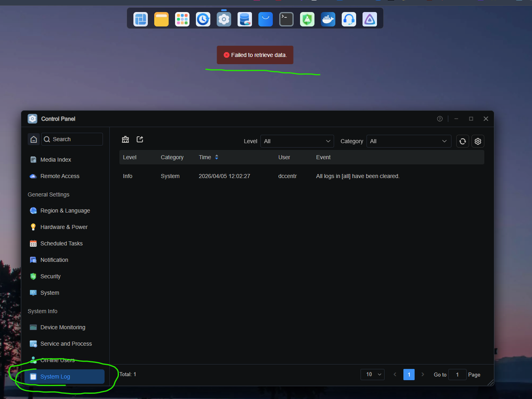Image resolution: width=532 pixels, height=399 pixels.
Task: Open the headset support app
Action: [349, 19]
